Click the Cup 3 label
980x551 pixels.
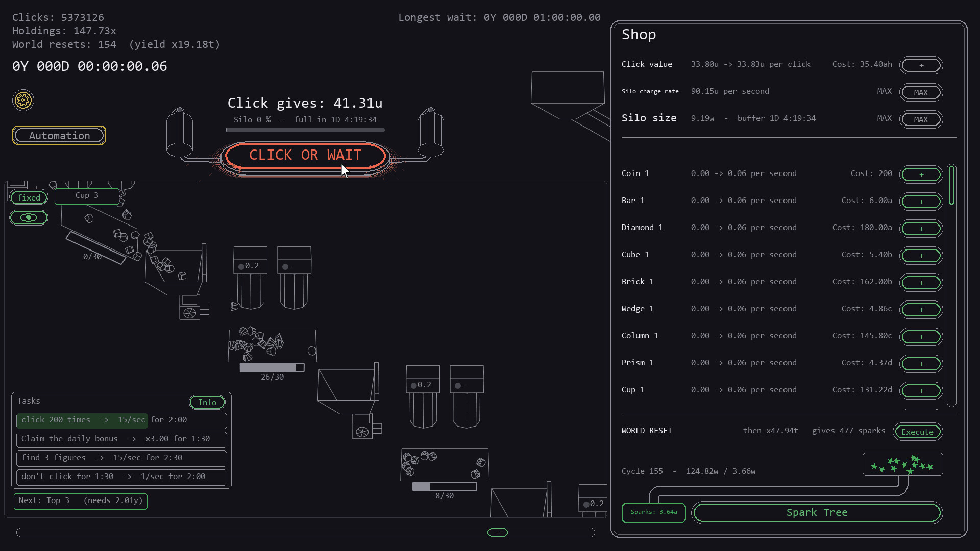point(87,196)
